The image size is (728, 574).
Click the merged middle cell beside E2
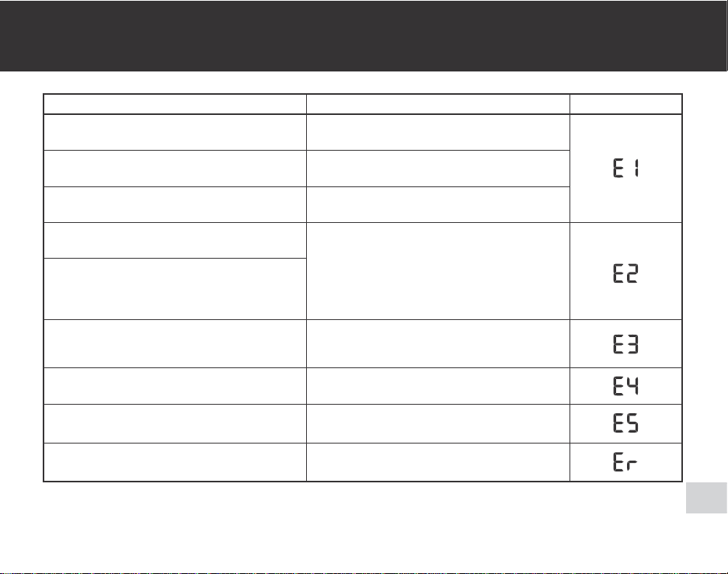point(438,271)
